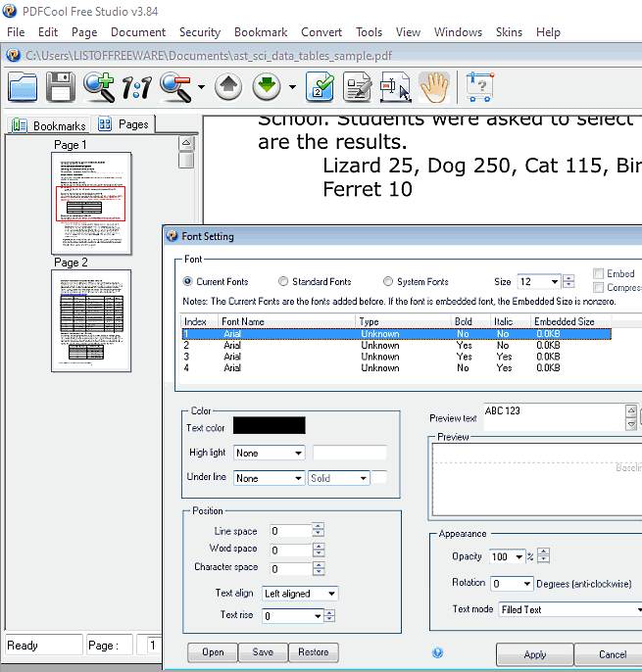Enable the Embed checkbox
This screenshot has width=642, height=672.
pos(598,273)
